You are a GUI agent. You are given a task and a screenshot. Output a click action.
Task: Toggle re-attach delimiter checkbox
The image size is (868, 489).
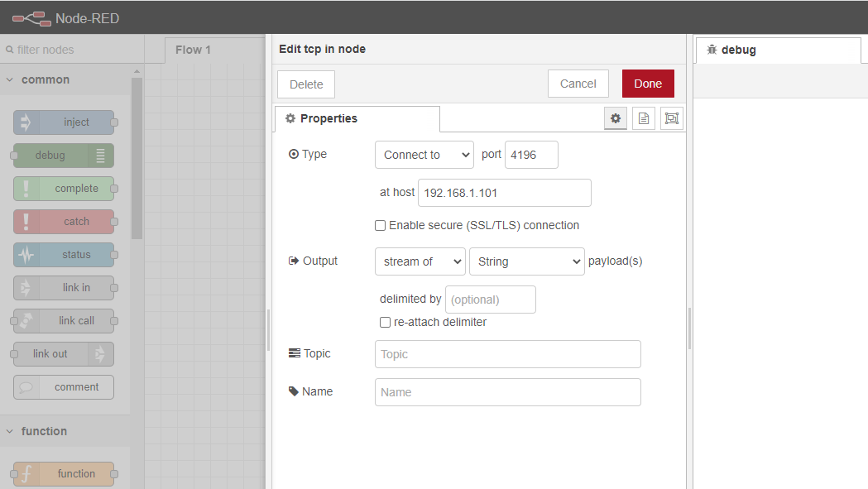point(385,322)
